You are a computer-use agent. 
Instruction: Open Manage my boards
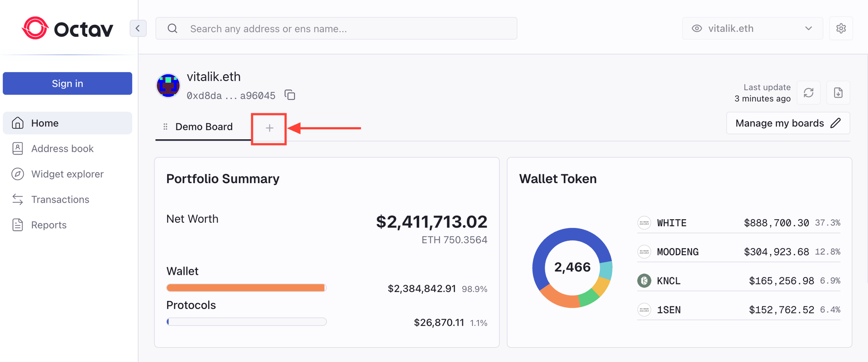tap(788, 123)
